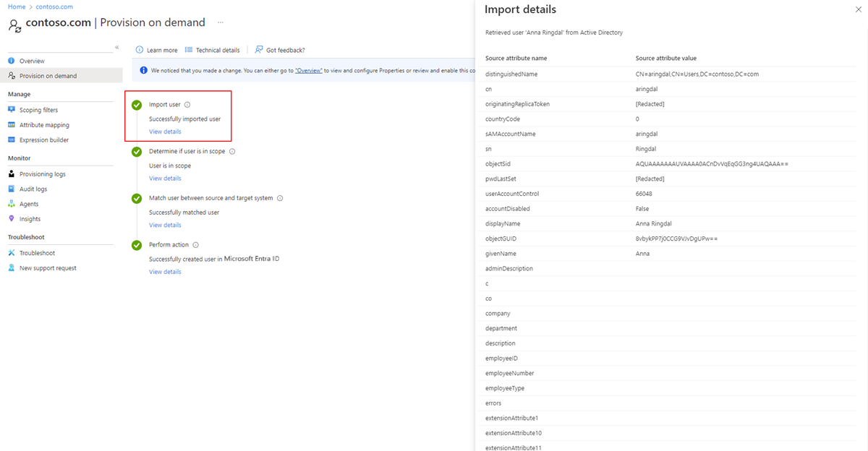Select the Attribute mapping icon
Image resolution: width=868 pixels, height=451 pixels.
pos(12,125)
